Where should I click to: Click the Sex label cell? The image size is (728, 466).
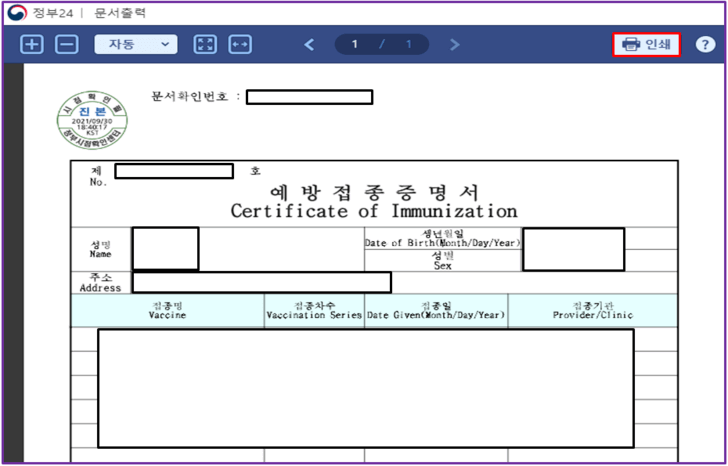click(442, 261)
